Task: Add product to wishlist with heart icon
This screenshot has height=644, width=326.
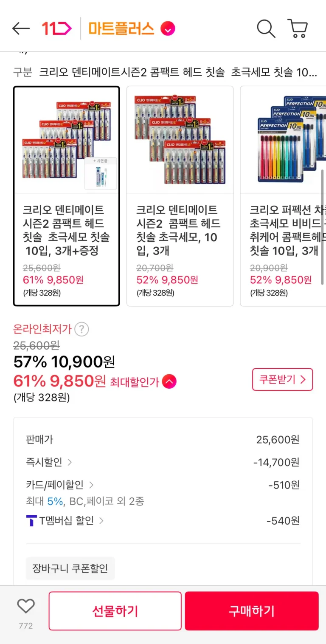Action: tap(26, 606)
